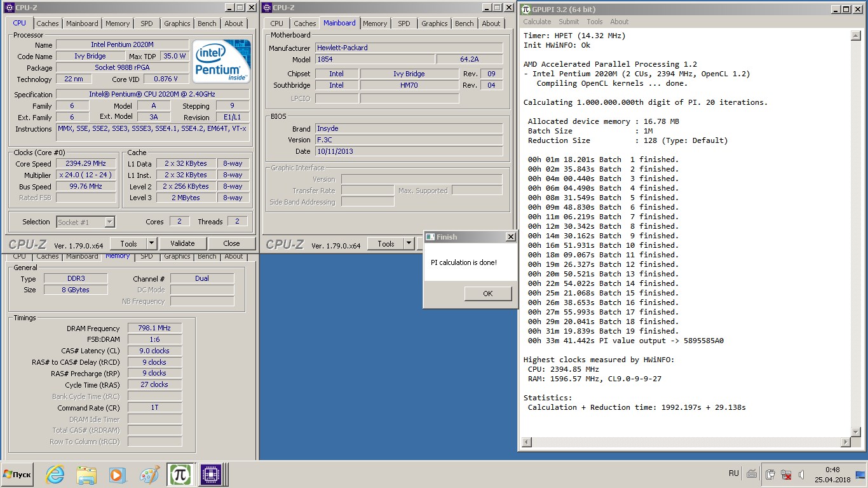Open SPD tab in CPU window
Screen dimensions: 868x488
coord(147,24)
